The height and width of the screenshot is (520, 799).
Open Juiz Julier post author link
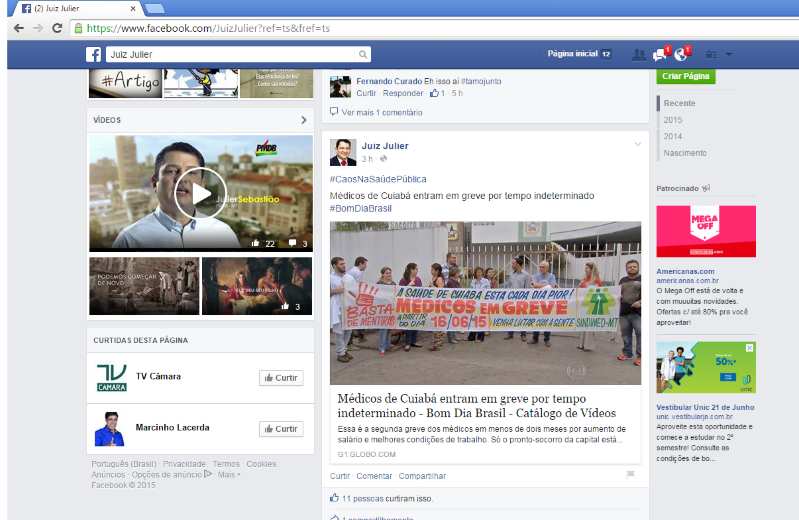[x=385, y=146]
